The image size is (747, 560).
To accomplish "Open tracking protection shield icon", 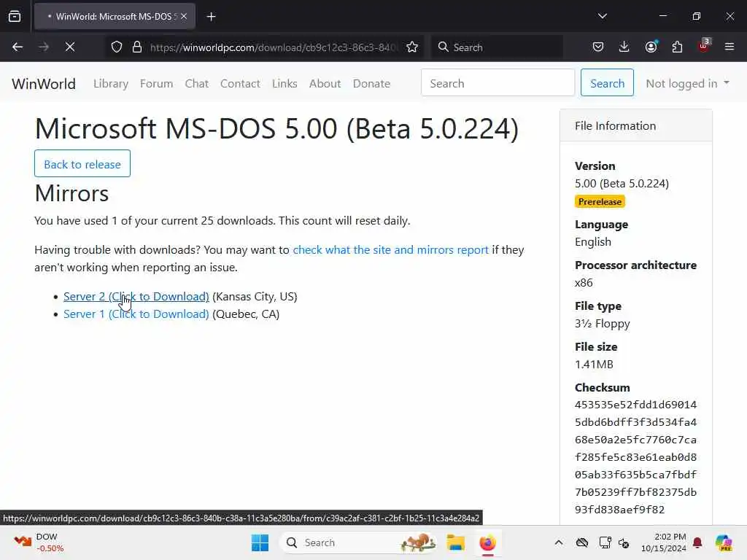I will coord(117,47).
